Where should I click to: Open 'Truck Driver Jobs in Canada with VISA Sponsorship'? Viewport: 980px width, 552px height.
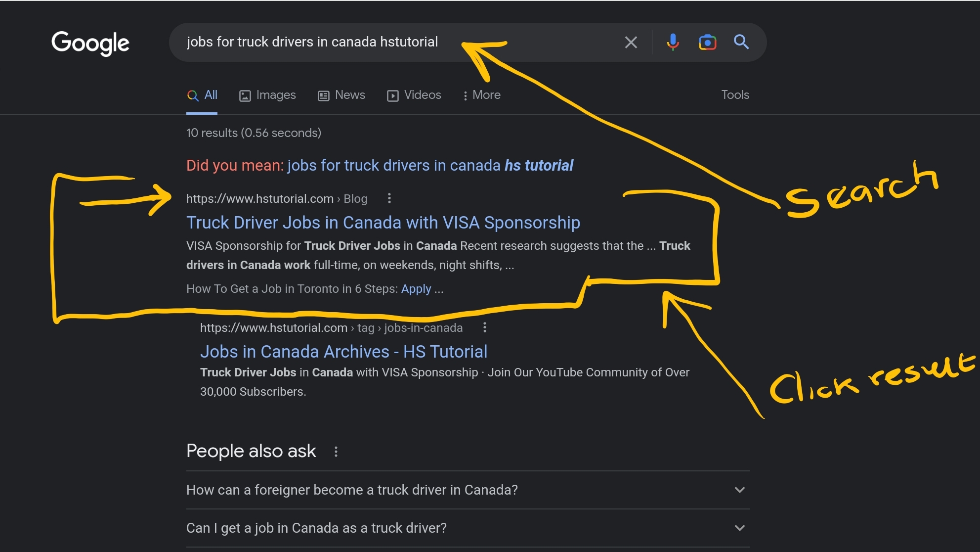pos(383,223)
